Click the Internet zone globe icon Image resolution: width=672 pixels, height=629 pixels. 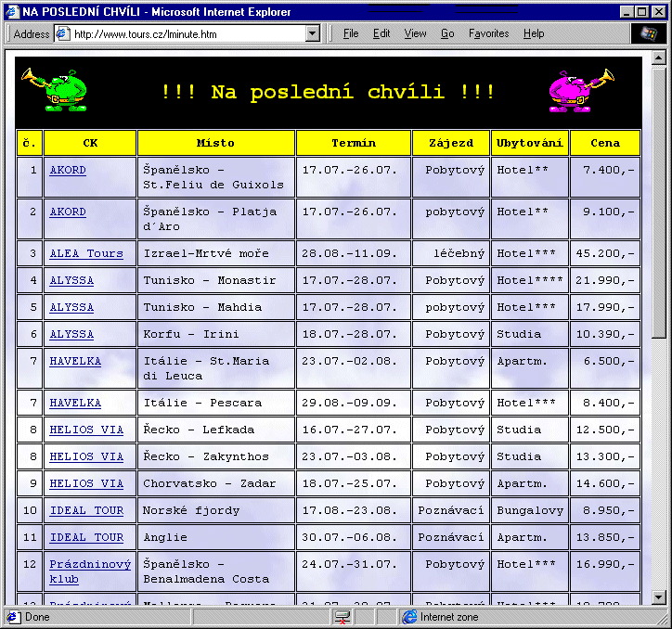click(409, 617)
